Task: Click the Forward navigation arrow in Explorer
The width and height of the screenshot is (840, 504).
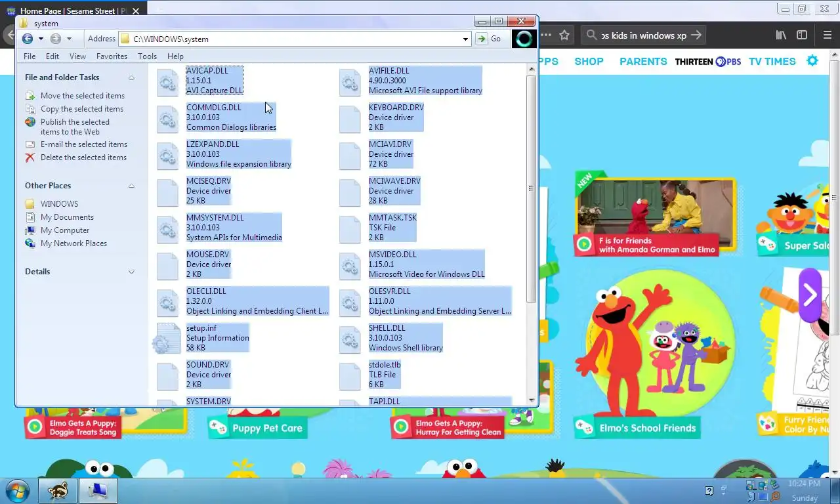Action: (56, 39)
